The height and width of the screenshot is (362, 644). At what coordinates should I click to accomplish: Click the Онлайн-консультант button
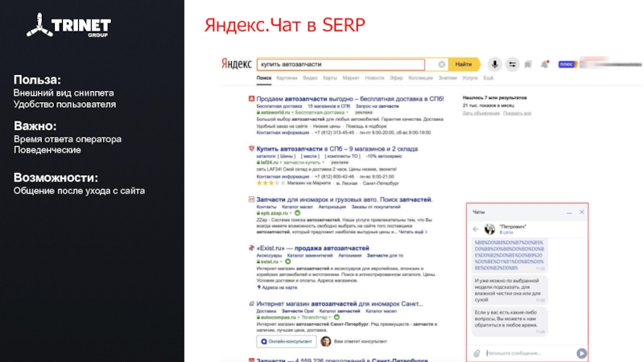click(x=287, y=341)
